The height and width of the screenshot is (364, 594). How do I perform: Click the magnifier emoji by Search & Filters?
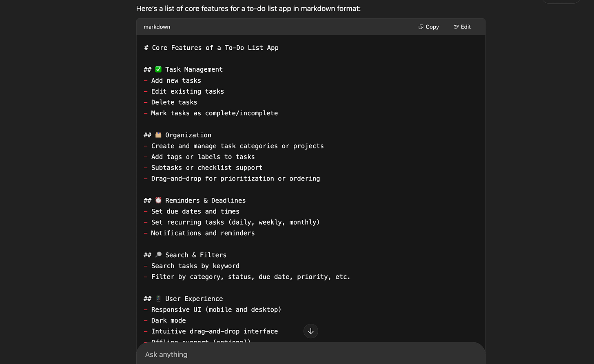coord(158,255)
